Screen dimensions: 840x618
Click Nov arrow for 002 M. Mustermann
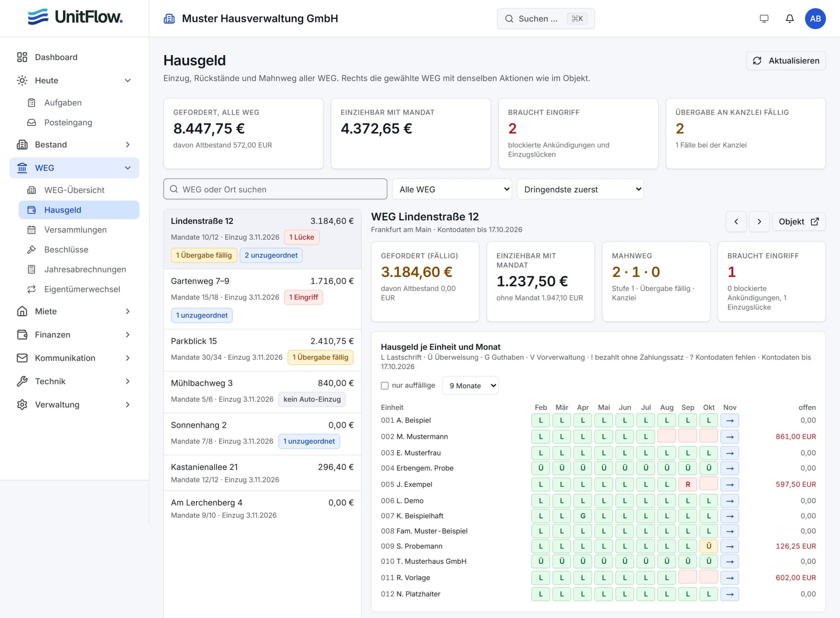point(730,437)
